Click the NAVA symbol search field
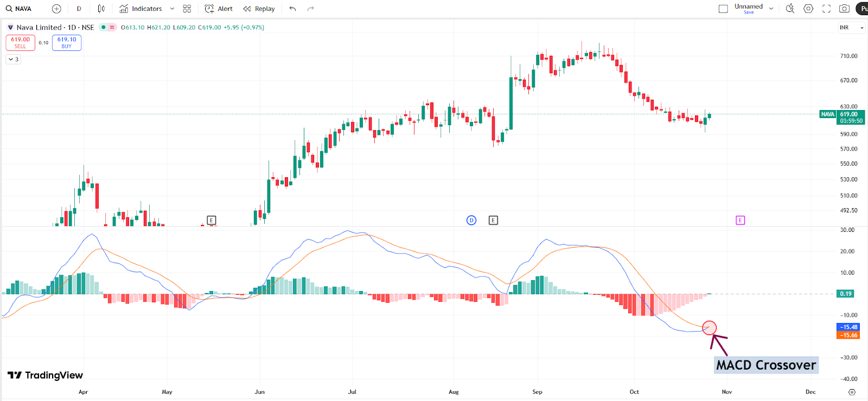 pos(20,9)
